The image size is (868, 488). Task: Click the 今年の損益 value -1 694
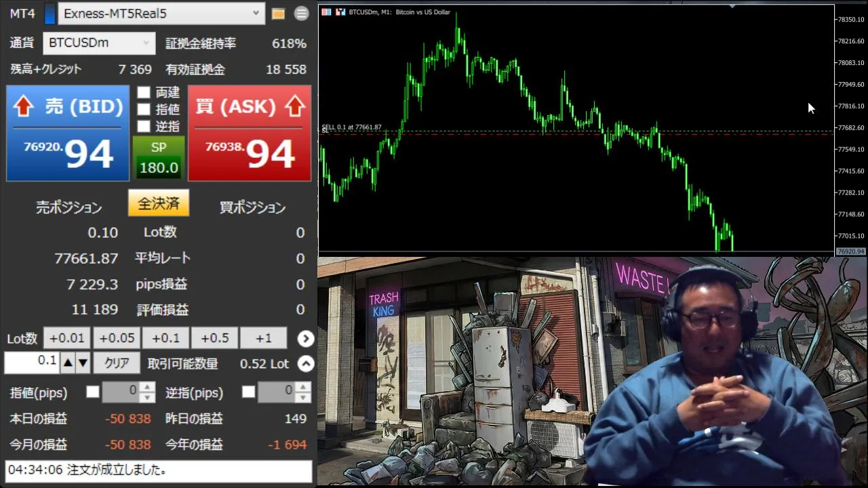click(x=288, y=445)
